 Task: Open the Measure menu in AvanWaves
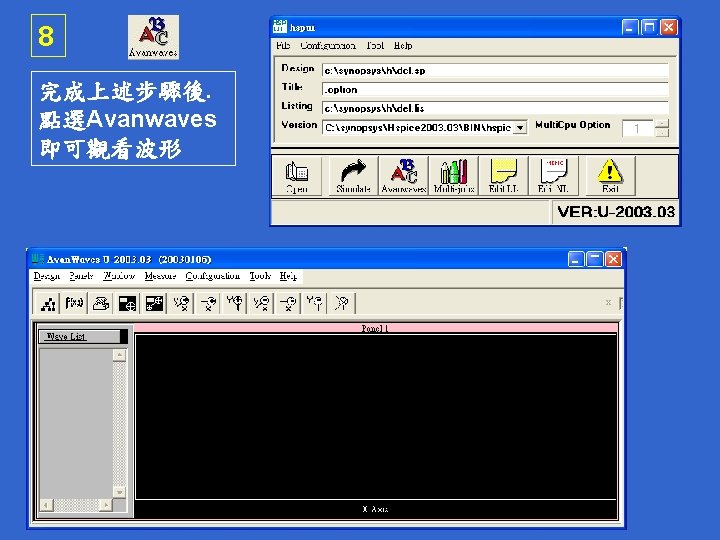click(x=160, y=276)
